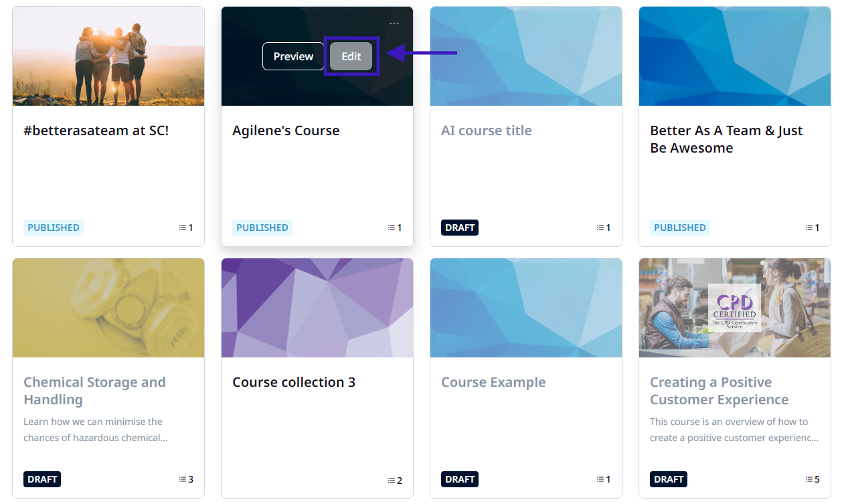
Task: Open the #betterasateam at SC! course thumbnail
Action: [108, 56]
